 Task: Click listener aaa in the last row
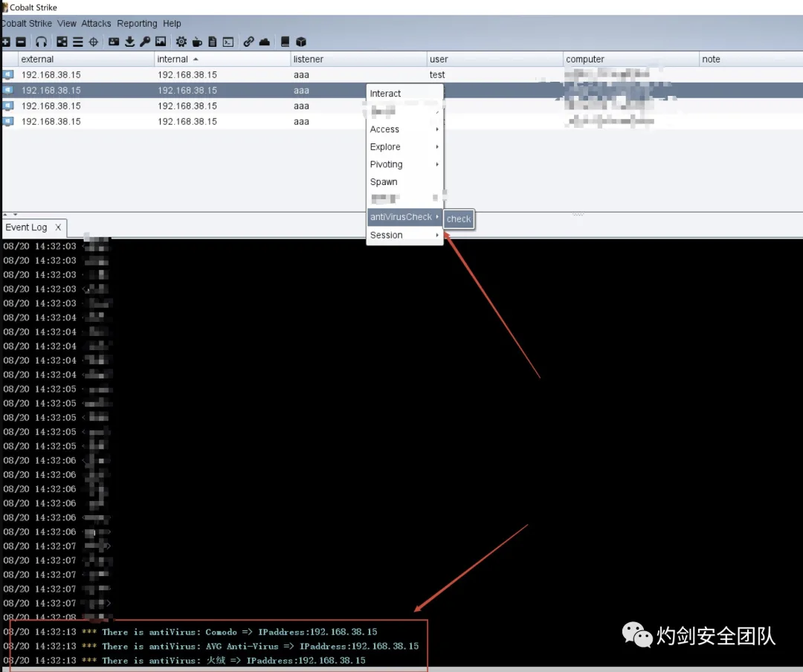click(x=301, y=121)
